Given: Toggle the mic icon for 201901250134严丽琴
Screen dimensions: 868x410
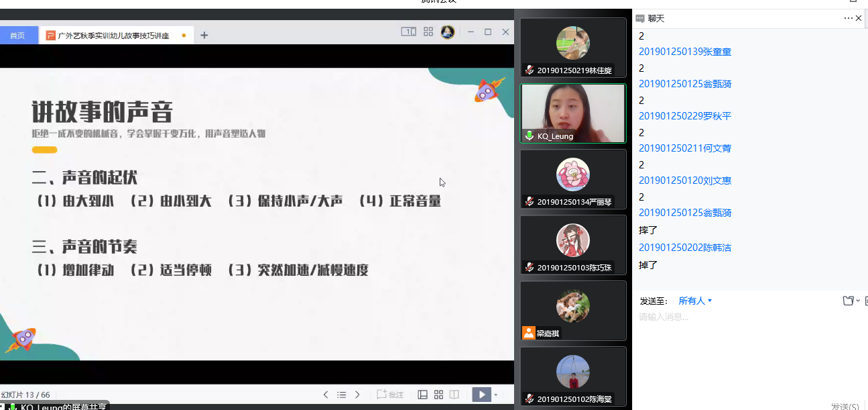Looking at the screenshot, I should 529,202.
